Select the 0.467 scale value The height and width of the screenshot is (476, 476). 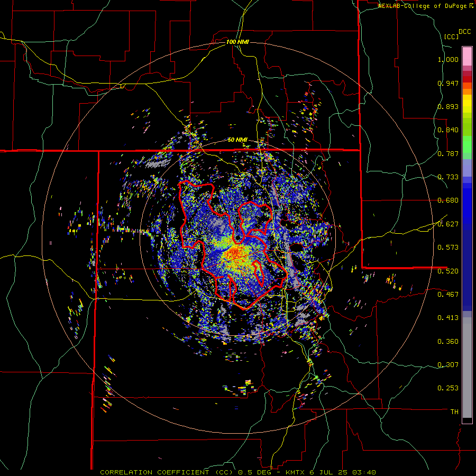pyautogui.click(x=448, y=295)
